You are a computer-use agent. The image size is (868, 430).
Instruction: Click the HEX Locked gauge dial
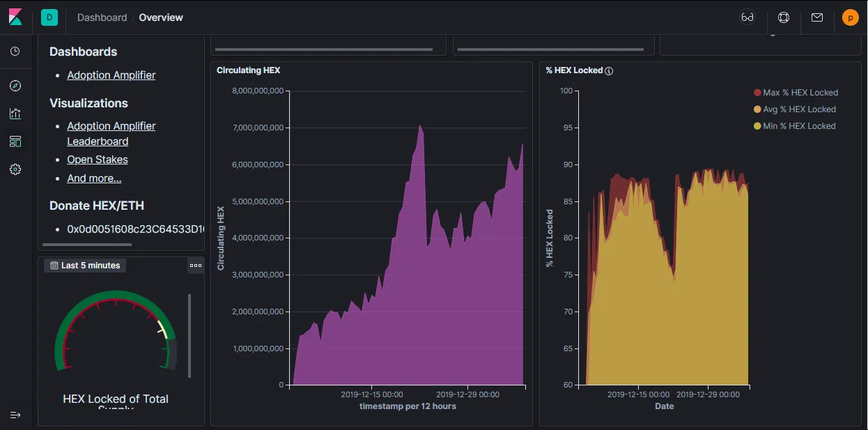click(115, 331)
